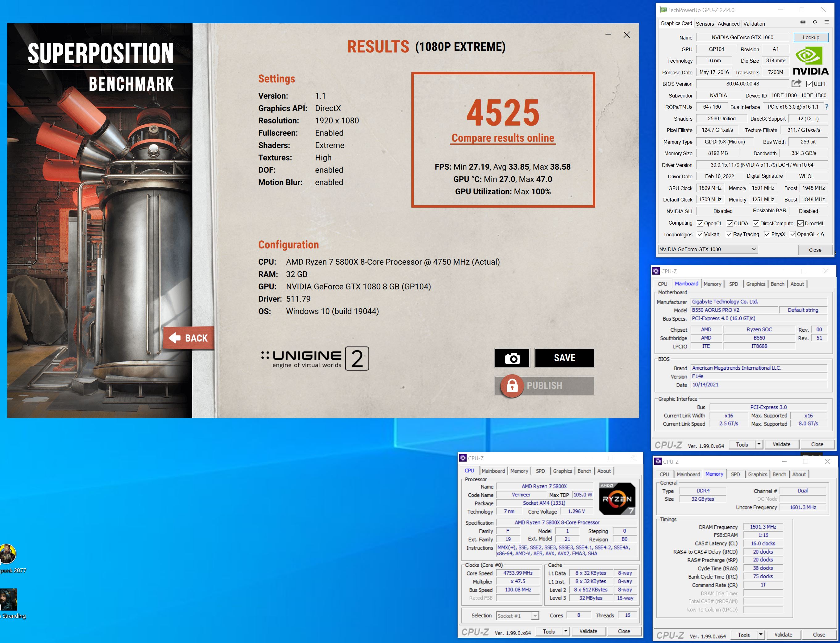Toggle the PhysX checkbox
Viewport: 840px width, 643px height.
[x=767, y=234]
